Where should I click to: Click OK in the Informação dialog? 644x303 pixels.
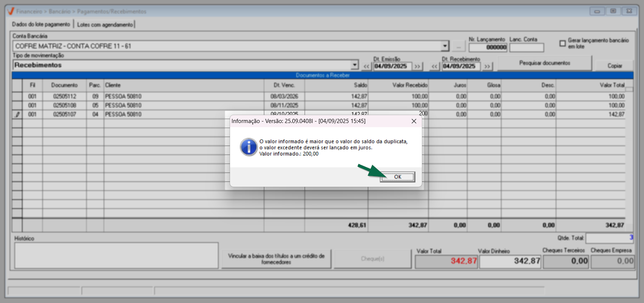click(397, 177)
